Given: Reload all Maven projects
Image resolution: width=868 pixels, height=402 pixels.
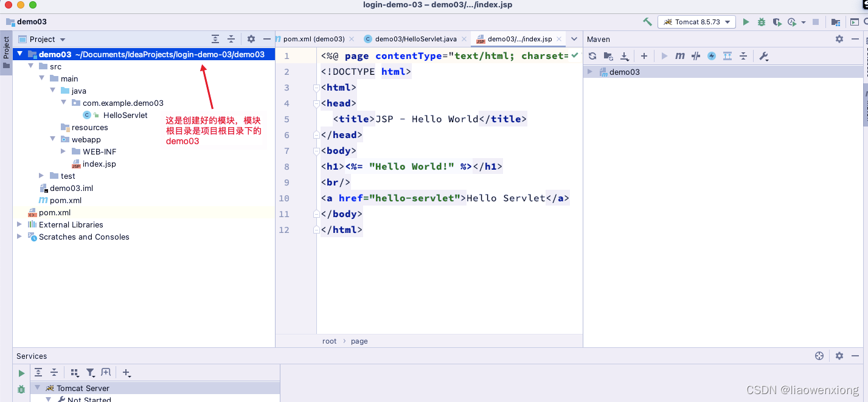Looking at the screenshot, I should point(592,56).
